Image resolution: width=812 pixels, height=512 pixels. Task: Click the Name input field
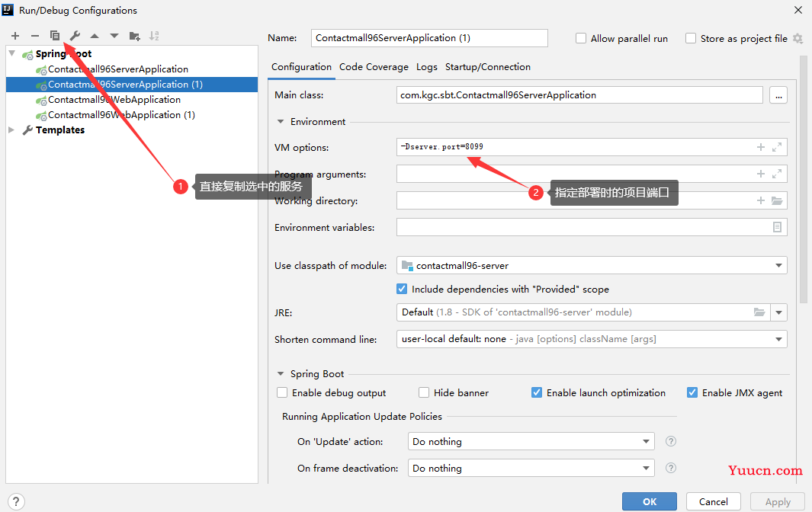[429, 38]
